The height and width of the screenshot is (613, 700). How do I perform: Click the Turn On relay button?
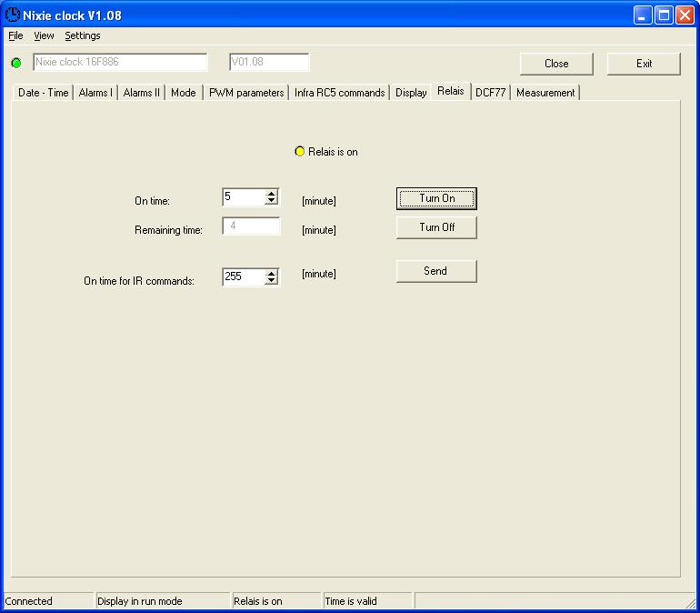436,198
